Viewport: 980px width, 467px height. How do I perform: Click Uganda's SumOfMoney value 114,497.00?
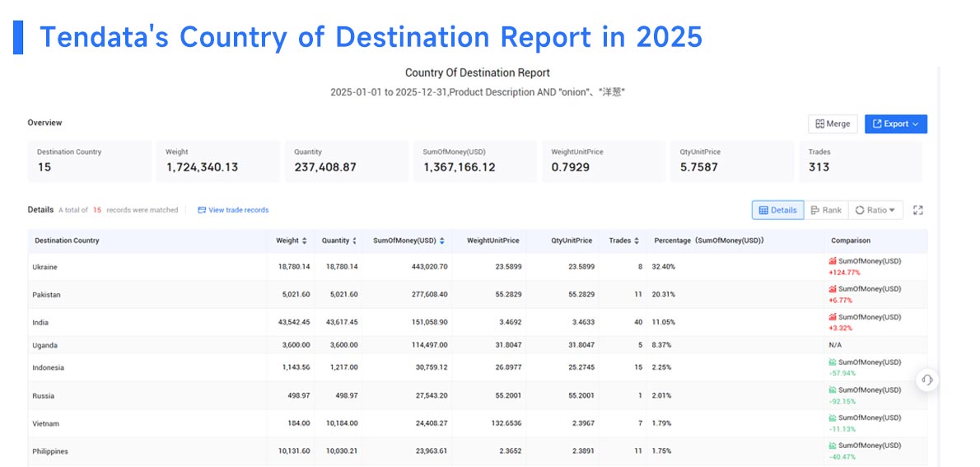429,345
